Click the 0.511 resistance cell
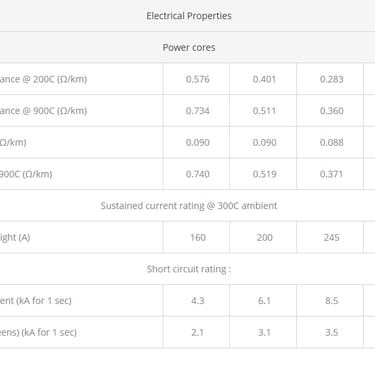Screen dimensions: 375x366 264,111
